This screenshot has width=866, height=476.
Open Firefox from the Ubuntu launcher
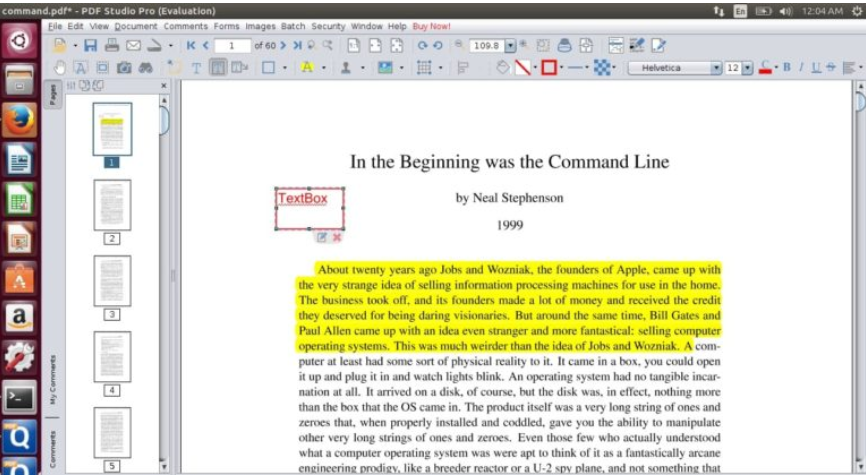(x=19, y=120)
